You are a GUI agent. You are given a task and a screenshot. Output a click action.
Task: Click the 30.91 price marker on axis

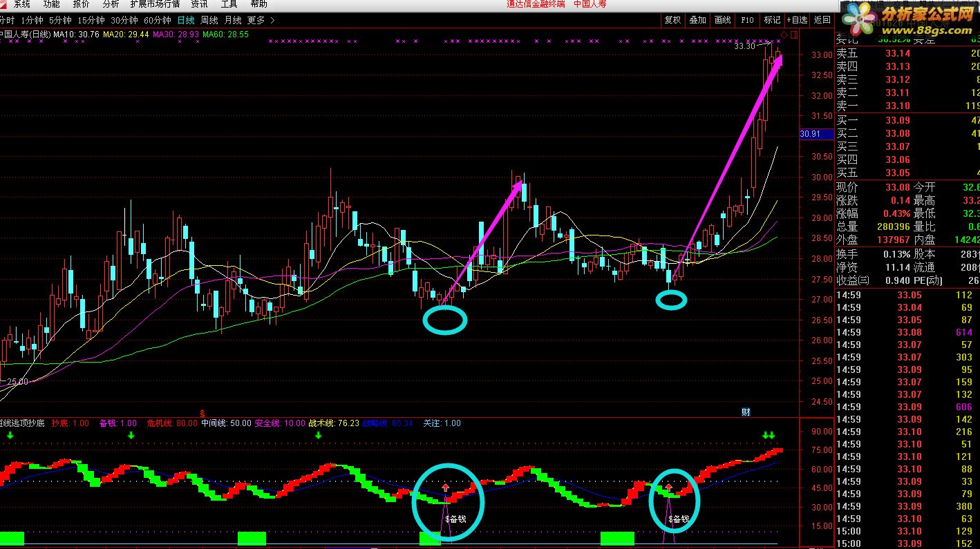point(816,134)
